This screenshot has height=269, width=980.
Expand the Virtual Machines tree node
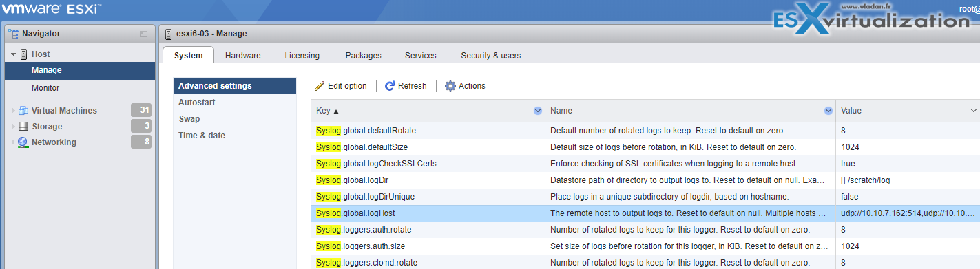[x=13, y=111]
